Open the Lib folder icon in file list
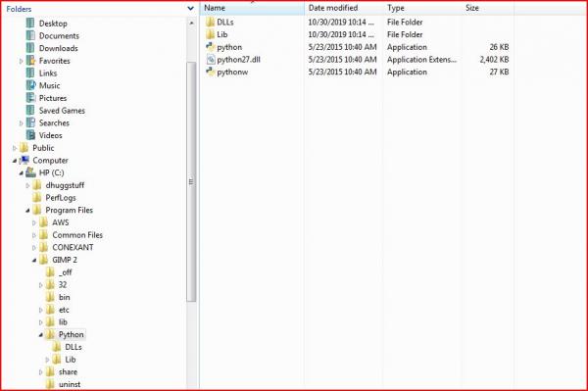This screenshot has height=391, width=588. [210, 34]
